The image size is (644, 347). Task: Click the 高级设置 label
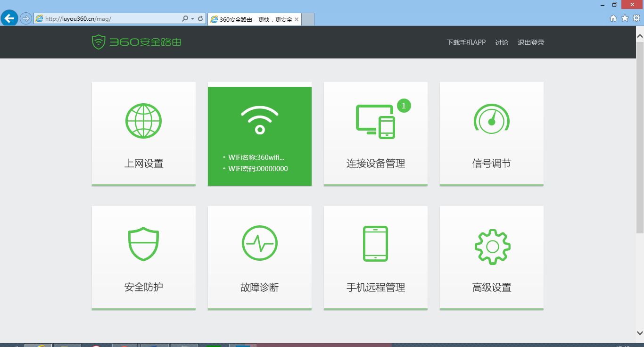pos(492,287)
